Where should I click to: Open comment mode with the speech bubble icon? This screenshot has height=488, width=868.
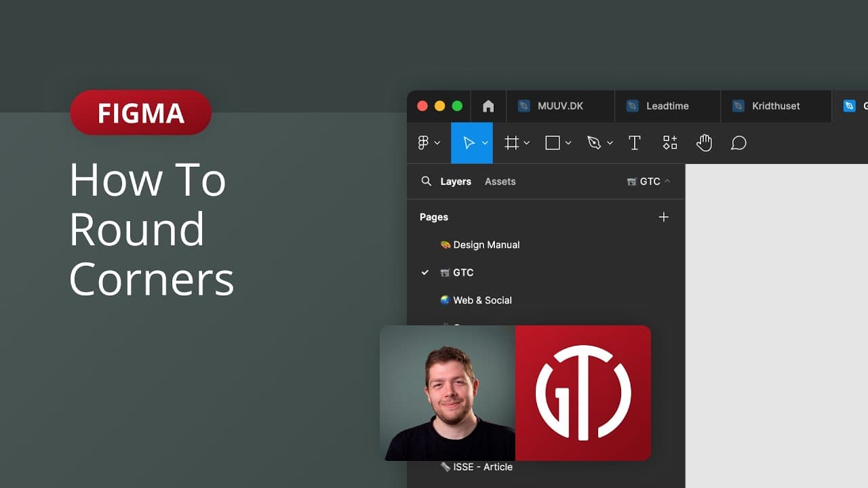(739, 143)
